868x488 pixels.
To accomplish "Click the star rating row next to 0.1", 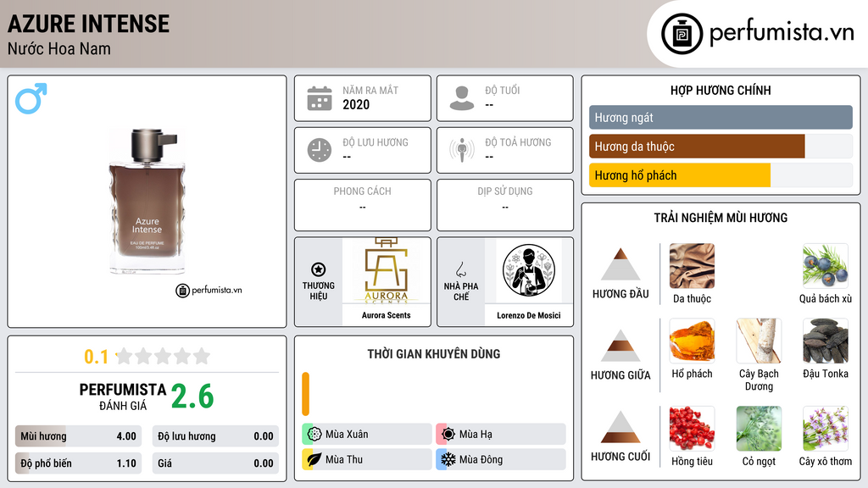I will pos(163,356).
